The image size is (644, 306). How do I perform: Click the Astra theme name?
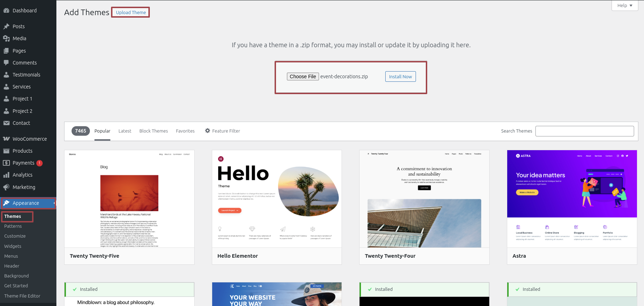(519, 256)
